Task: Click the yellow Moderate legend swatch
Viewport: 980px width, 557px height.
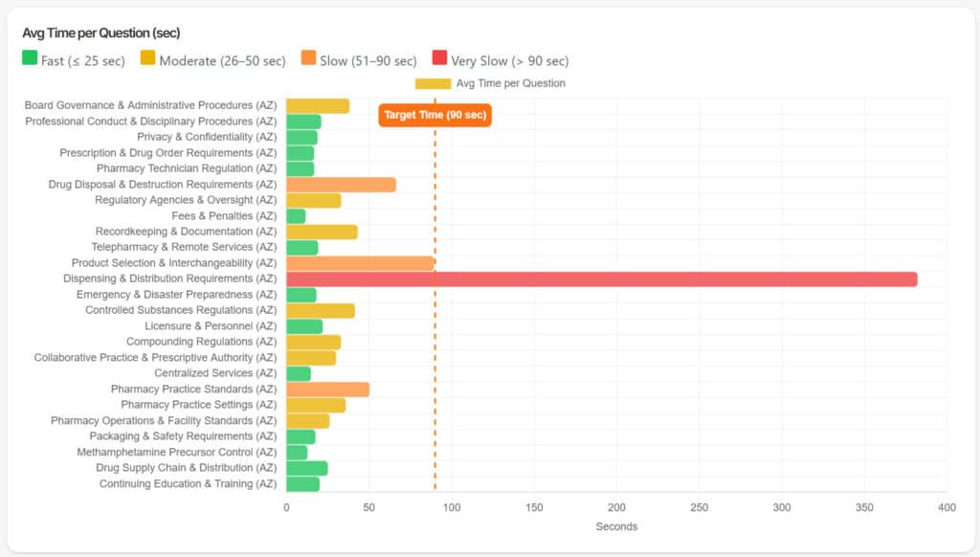Action: click(148, 59)
